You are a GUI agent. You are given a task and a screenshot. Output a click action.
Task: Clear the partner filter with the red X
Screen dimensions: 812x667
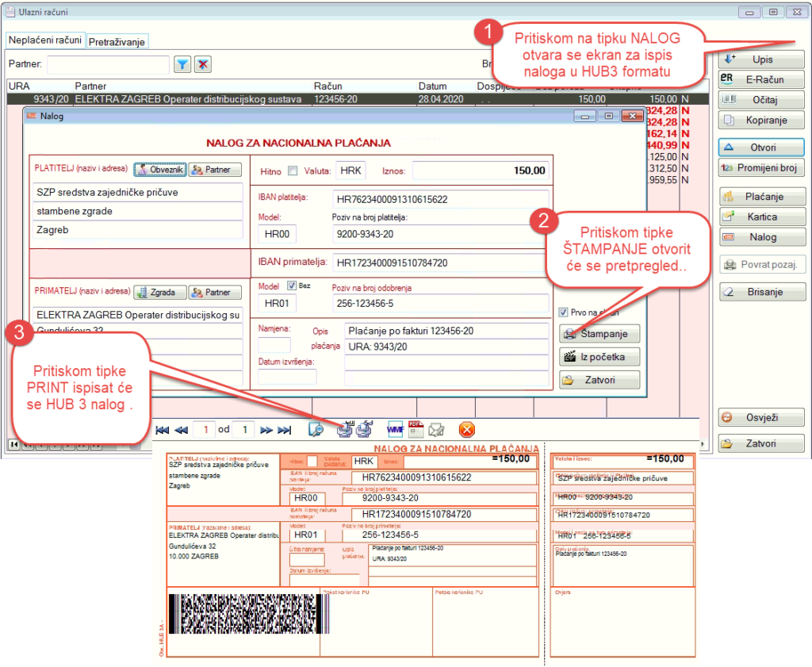point(203,64)
